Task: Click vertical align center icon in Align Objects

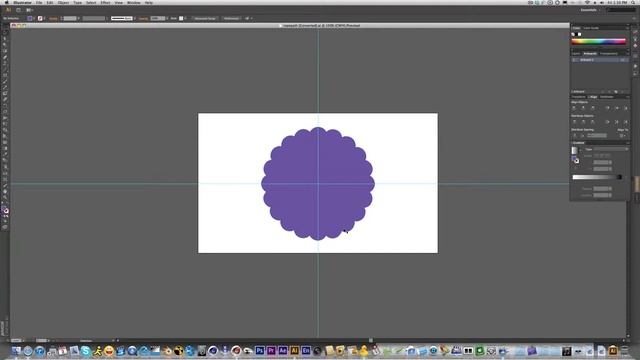Action: pyautogui.click(x=617, y=108)
